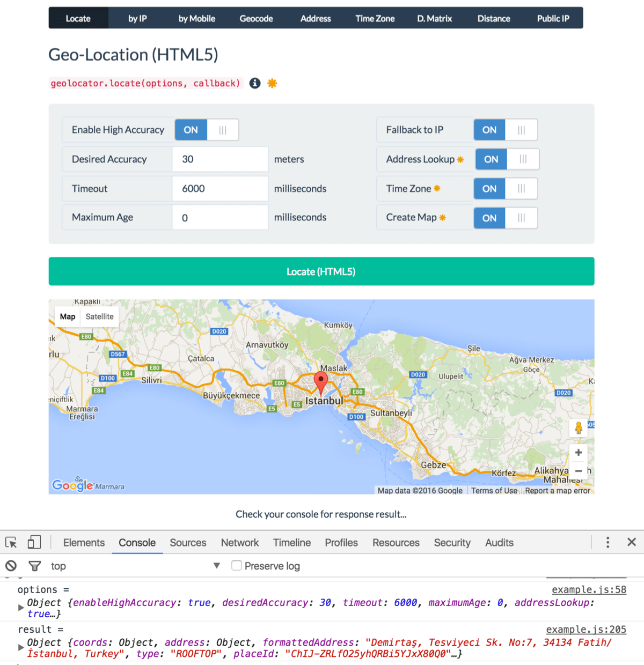
Task: Check the Preserve log checkbox
Action: pos(236,565)
